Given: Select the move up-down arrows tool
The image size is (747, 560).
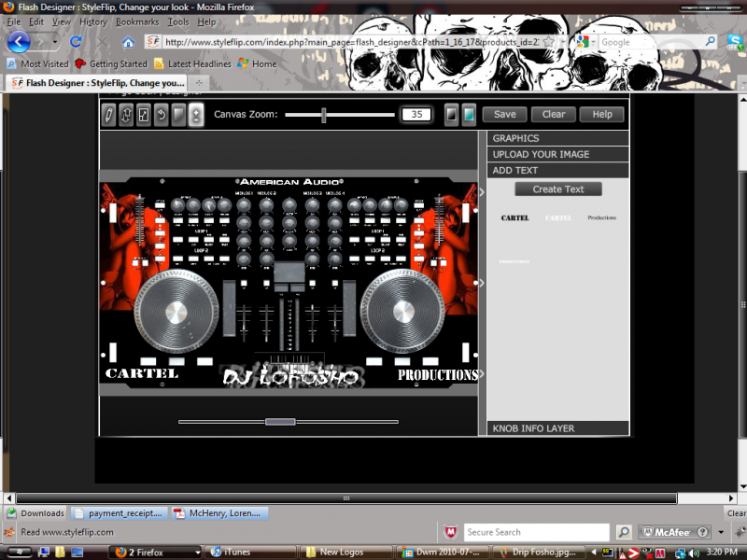Looking at the screenshot, I should [x=126, y=115].
